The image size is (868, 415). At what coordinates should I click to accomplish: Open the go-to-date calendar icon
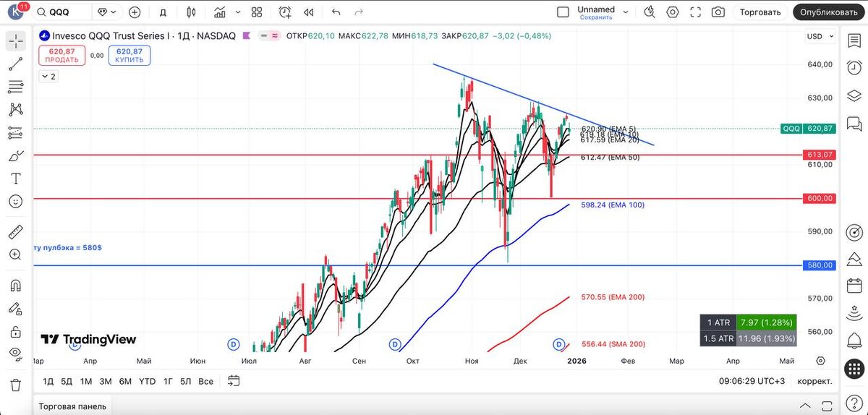pyautogui.click(x=233, y=380)
